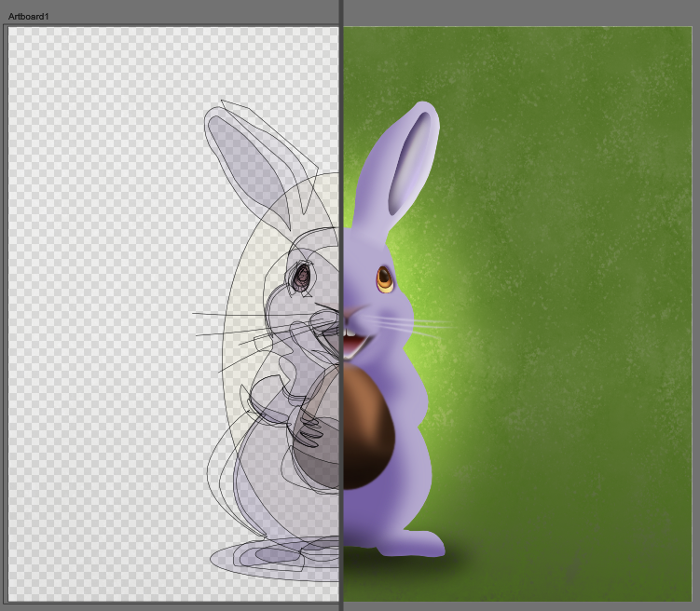The height and width of the screenshot is (611, 700).
Task: Click the wireframe eye outline
Action: [x=302, y=275]
